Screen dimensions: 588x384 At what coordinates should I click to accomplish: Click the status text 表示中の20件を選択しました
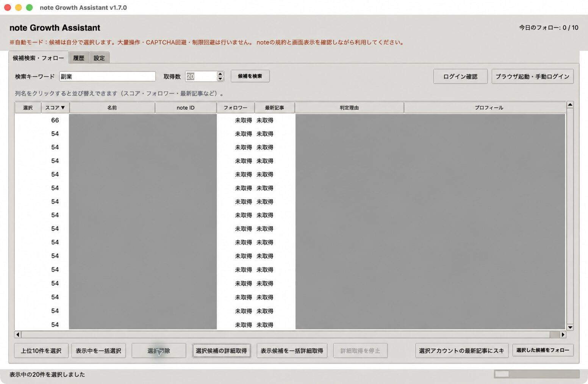[x=47, y=375]
